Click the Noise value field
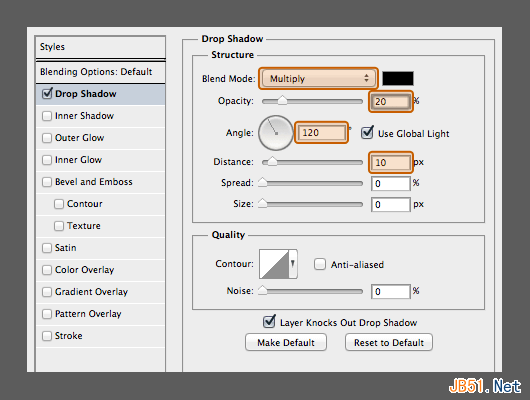This screenshot has width=530, height=400. [391, 291]
